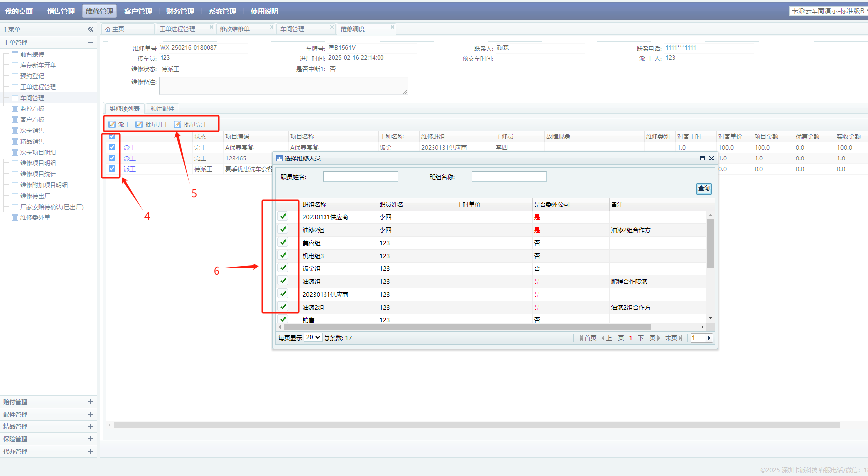Click the 派工 dispatch toolbar icon
Viewport: 868px width, 476px height.
coord(112,125)
